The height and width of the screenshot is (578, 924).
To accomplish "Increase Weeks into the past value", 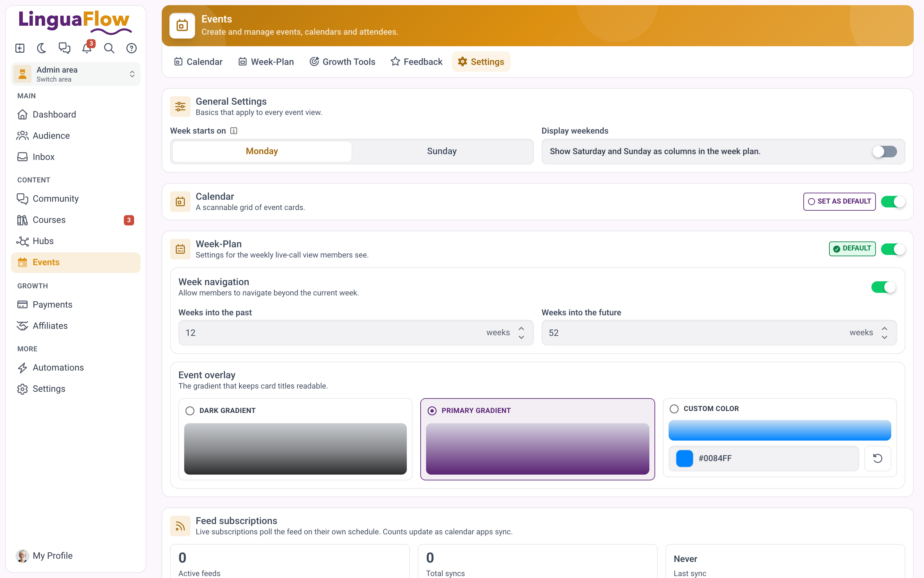I will coord(521,328).
